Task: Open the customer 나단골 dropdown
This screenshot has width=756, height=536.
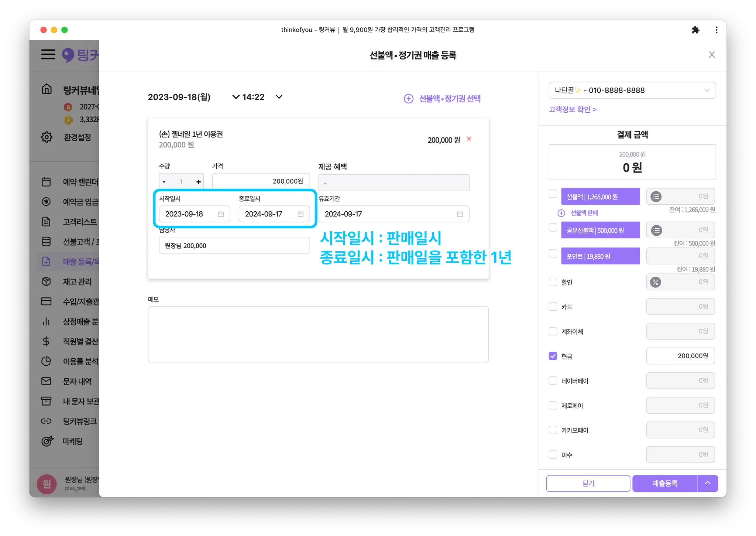Action: [632, 91]
